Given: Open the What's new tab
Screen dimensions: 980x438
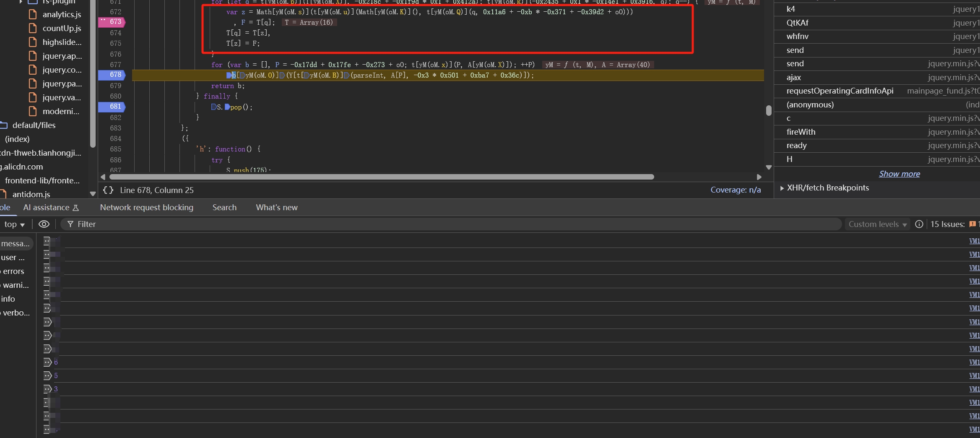Looking at the screenshot, I should (277, 207).
